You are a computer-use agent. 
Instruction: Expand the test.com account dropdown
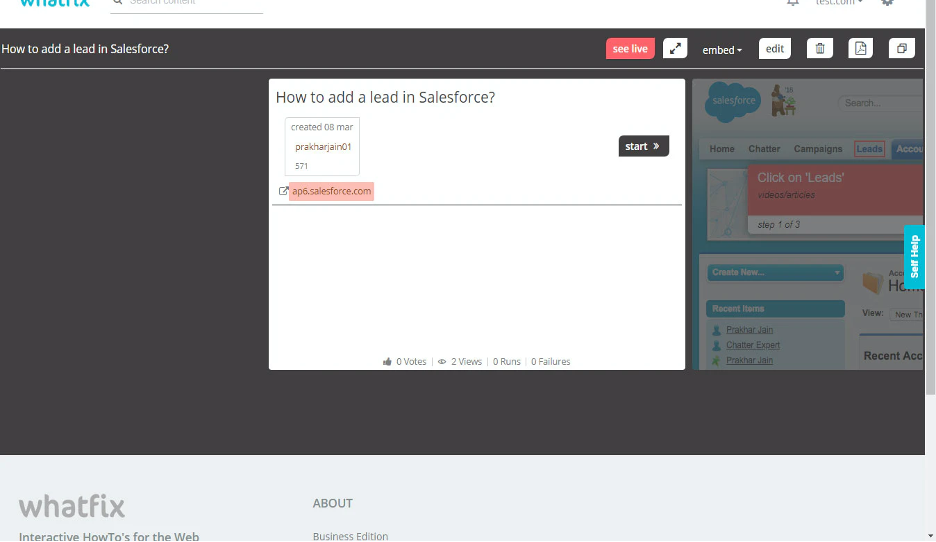[x=839, y=2]
